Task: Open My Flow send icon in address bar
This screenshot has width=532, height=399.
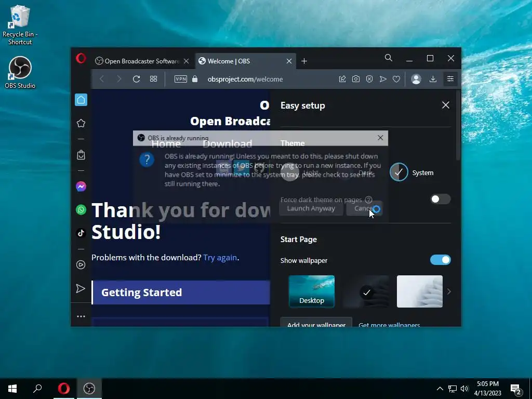Action: point(383,79)
